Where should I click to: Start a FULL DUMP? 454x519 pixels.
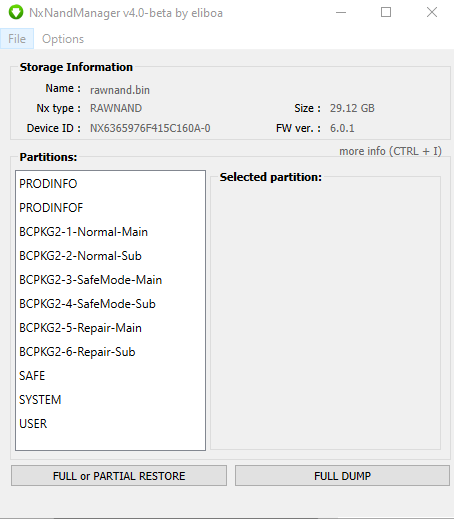click(342, 476)
